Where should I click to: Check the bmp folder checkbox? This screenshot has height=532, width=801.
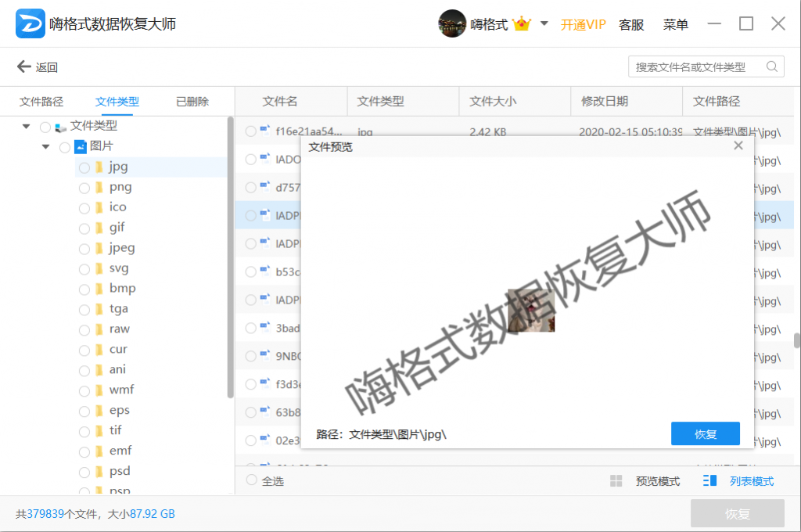[84, 289]
